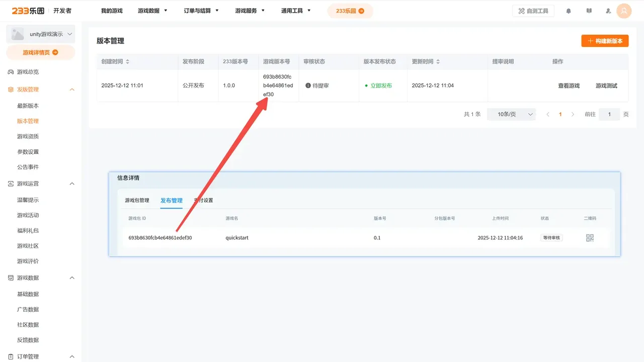Click the 创建时间 column sort arrows
The height and width of the screenshot is (362, 644).
pyautogui.click(x=127, y=61)
